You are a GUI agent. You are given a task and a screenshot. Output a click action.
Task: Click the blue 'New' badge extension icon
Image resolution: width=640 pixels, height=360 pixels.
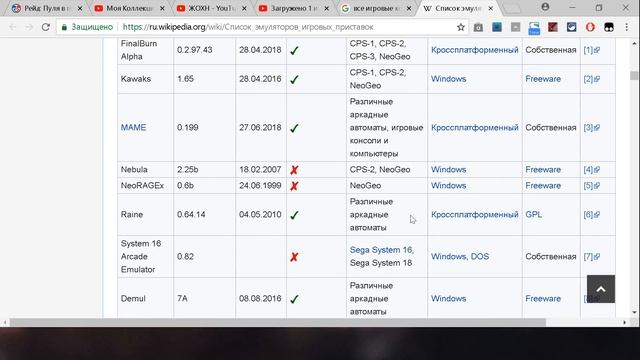coord(534,28)
